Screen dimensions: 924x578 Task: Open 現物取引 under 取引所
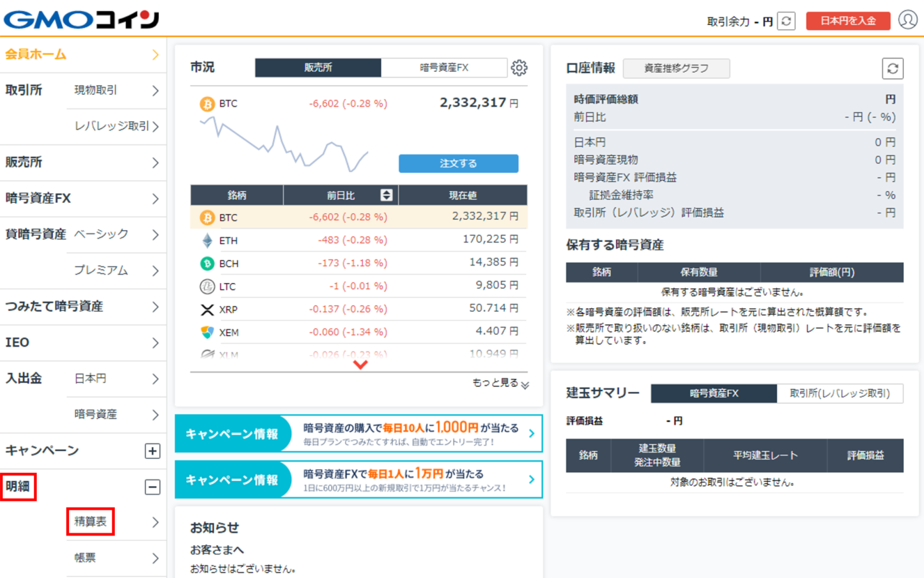(116, 91)
